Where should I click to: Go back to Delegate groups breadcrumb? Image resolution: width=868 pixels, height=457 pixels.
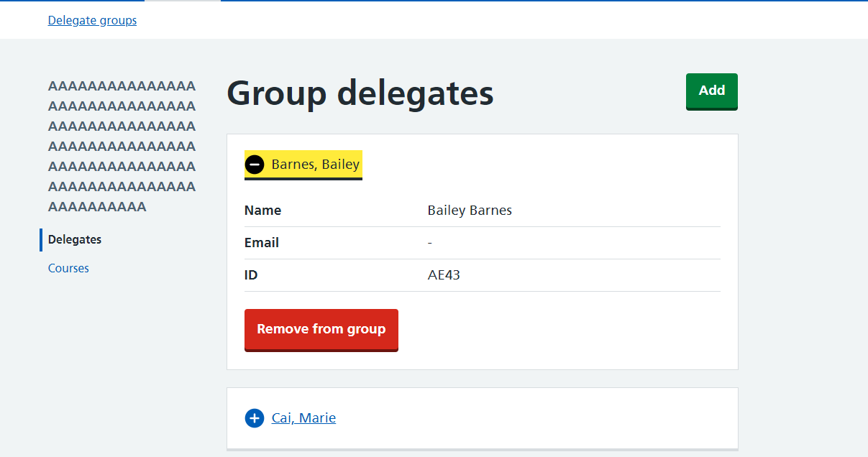click(92, 20)
